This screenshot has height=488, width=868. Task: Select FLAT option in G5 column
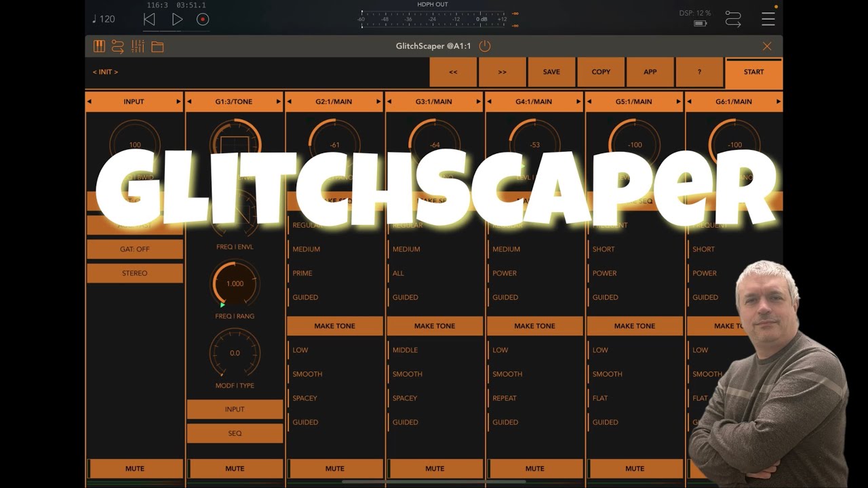coord(600,399)
